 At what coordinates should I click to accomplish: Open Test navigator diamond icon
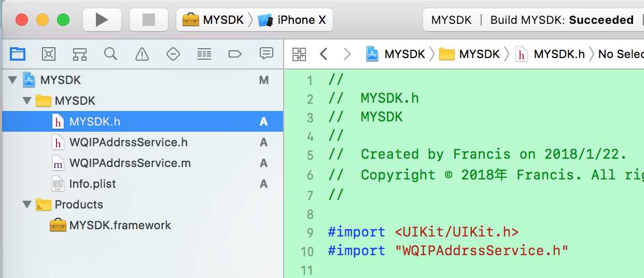click(x=173, y=53)
